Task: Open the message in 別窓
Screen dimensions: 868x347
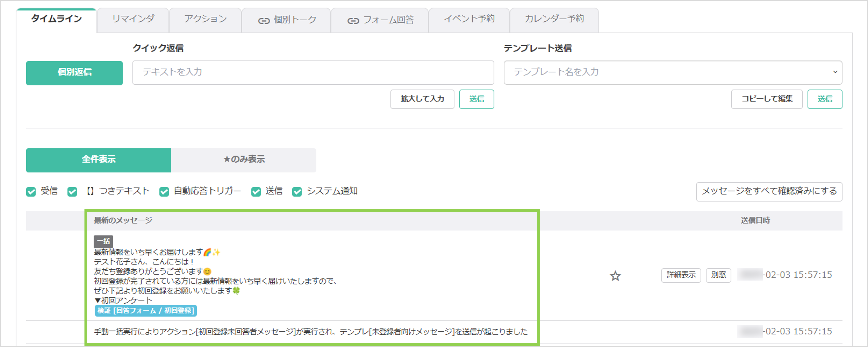Action: [x=718, y=275]
